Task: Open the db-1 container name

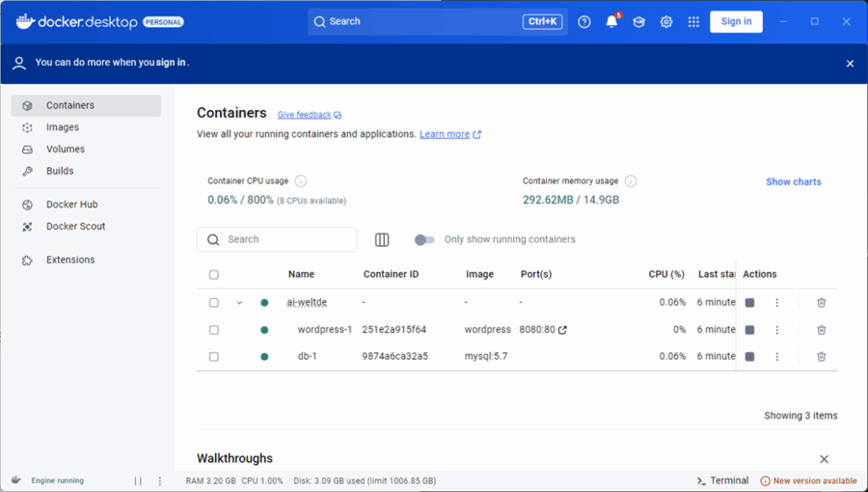Action: pyautogui.click(x=308, y=356)
